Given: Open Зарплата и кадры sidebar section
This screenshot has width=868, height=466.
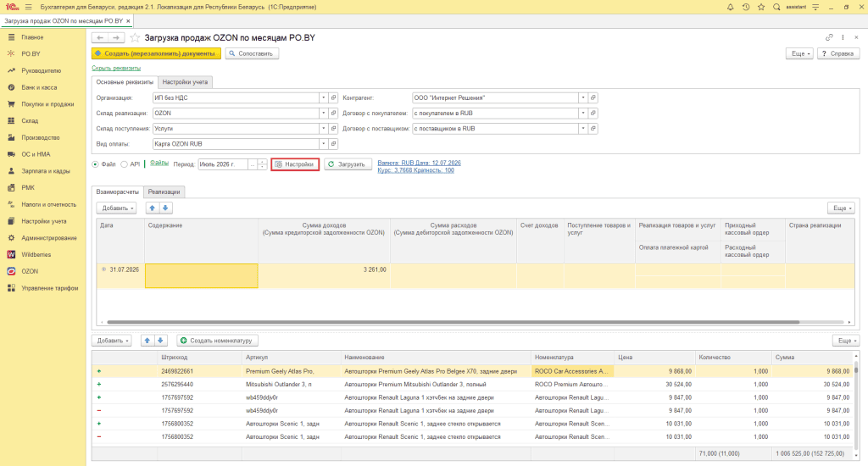Looking at the screenshot, I should [x=46, y=171].
